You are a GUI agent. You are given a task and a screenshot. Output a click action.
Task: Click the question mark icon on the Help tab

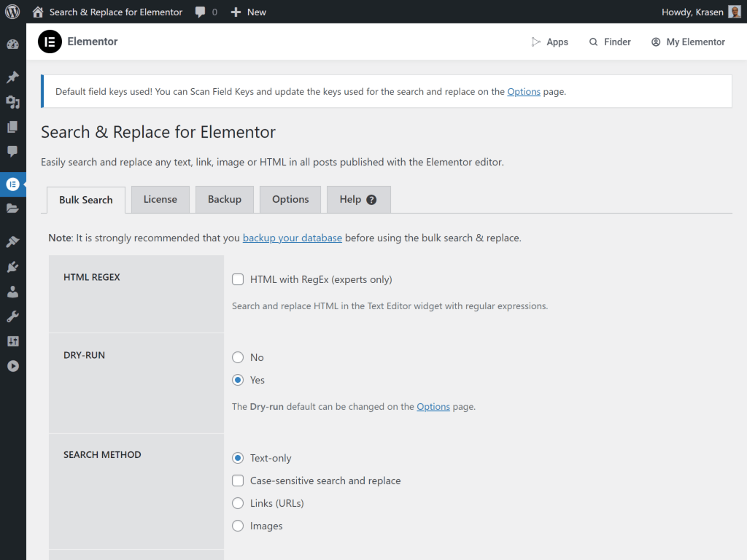(x=371, y=200)
